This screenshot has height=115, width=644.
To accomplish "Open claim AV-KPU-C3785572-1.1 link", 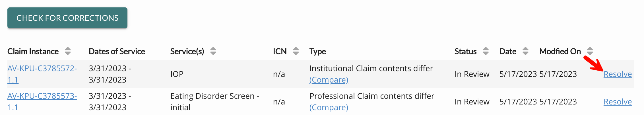I will (42, 74).
